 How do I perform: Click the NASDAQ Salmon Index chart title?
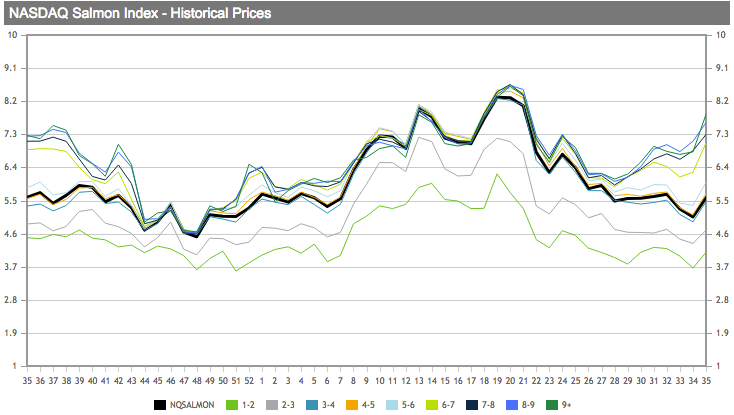(x=140, y=13)
